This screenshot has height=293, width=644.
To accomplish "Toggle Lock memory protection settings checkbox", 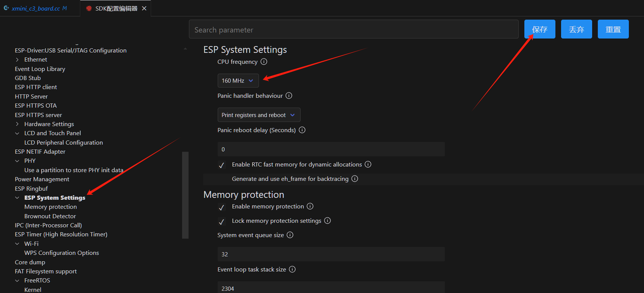I will (221, 221).
